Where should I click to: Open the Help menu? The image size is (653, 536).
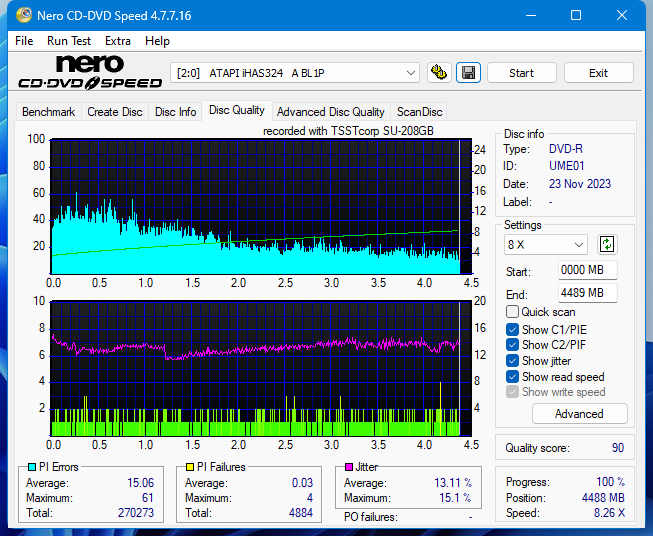coord(157,41)
